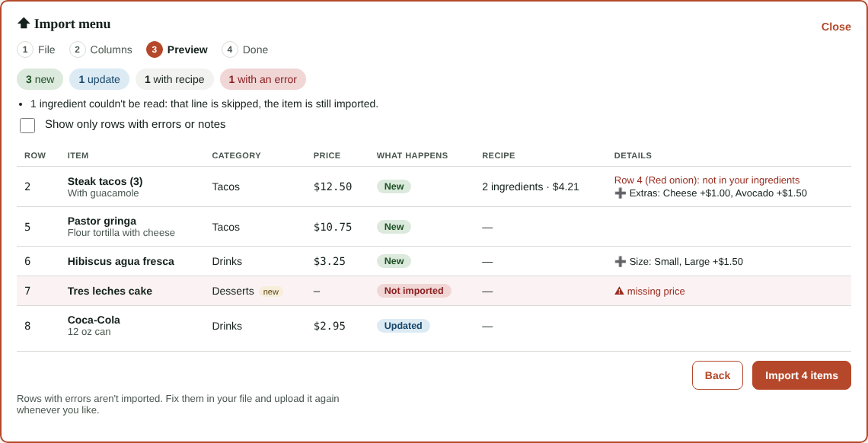Enable Show only rows with errors checkbox
The height and width of the screenshot is (443, 868).
point(27,126)
